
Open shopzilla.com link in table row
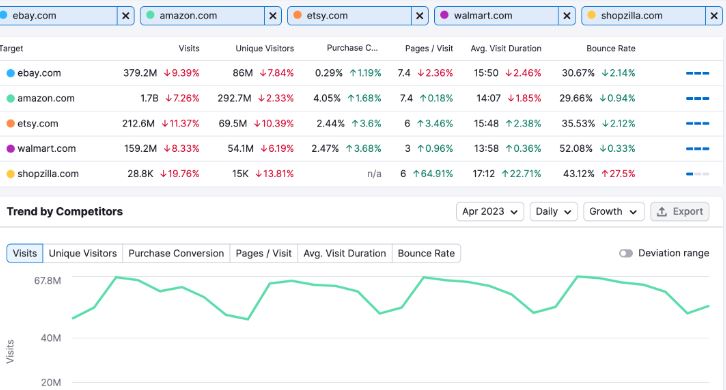pos(48,174)
